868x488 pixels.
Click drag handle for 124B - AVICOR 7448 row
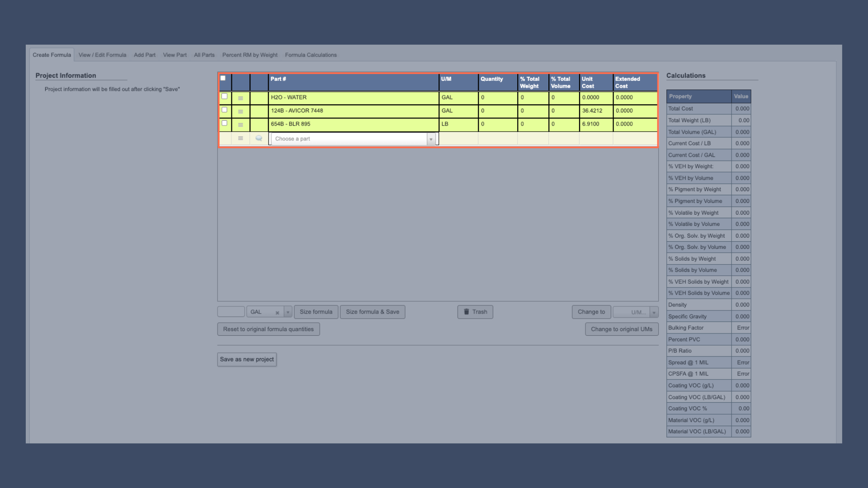click(x=241, y=111)
